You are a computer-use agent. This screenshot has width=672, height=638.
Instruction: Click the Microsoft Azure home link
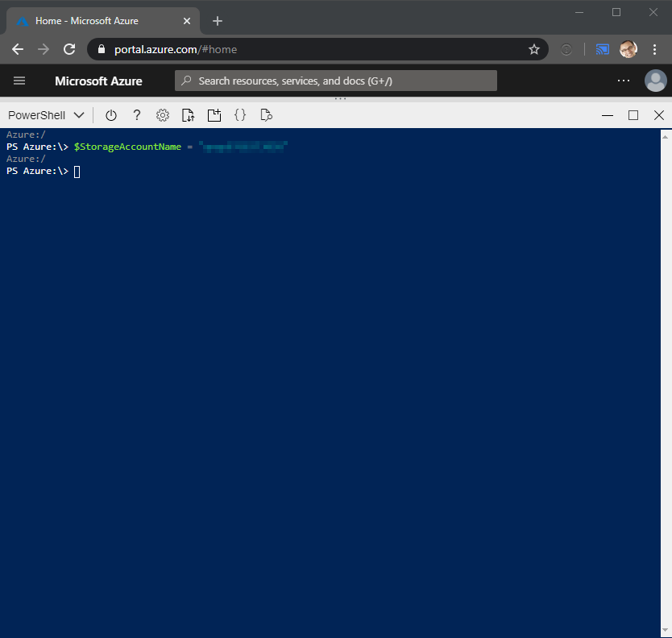[x=98, y=80]
